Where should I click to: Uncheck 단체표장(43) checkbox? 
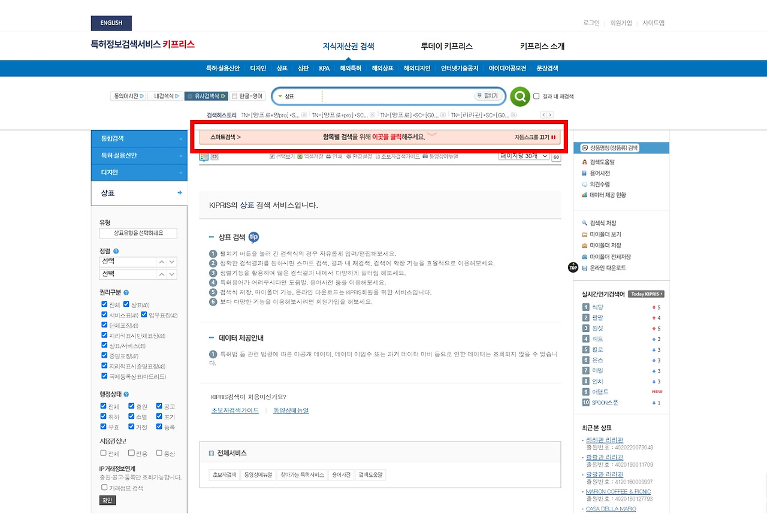(x=105, y=325)
